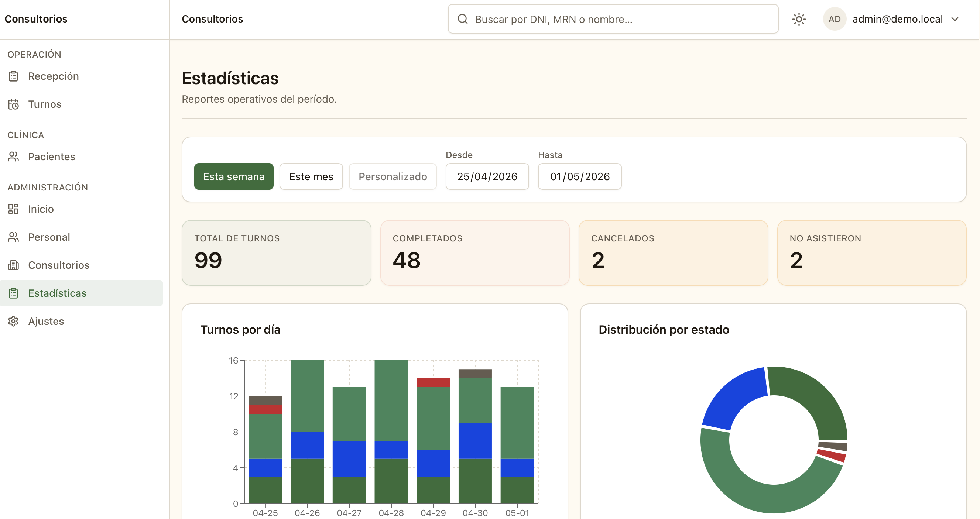Click the Turnos calendar-clock icon
The width and height of the screenshot is (980, 519).
pos(13,104)
